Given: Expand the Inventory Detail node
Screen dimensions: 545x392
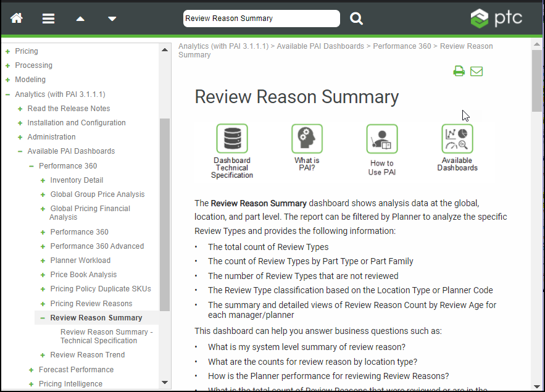Looking at the screenshot, I should [43, 180].
